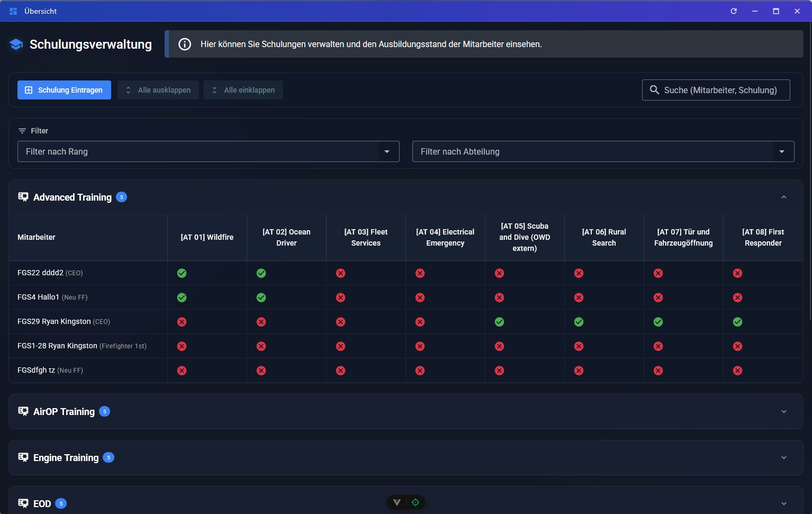
Task: Click the green target inspector icon
Action: 416,502
